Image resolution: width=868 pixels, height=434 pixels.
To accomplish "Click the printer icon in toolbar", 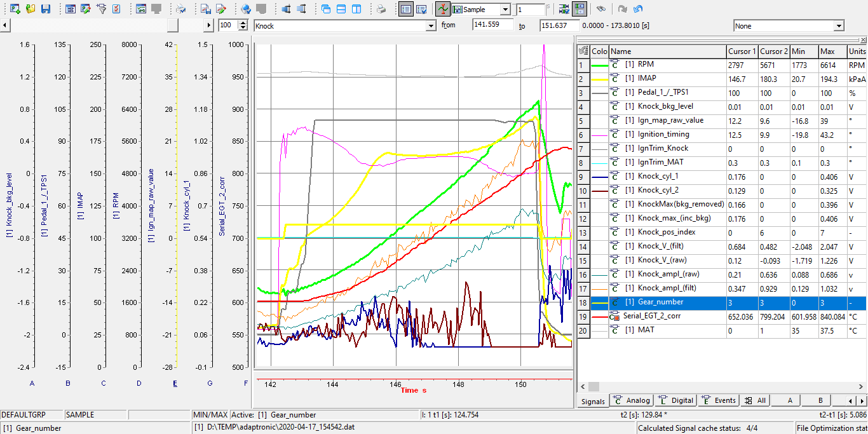I will click(x=381, y=9).
